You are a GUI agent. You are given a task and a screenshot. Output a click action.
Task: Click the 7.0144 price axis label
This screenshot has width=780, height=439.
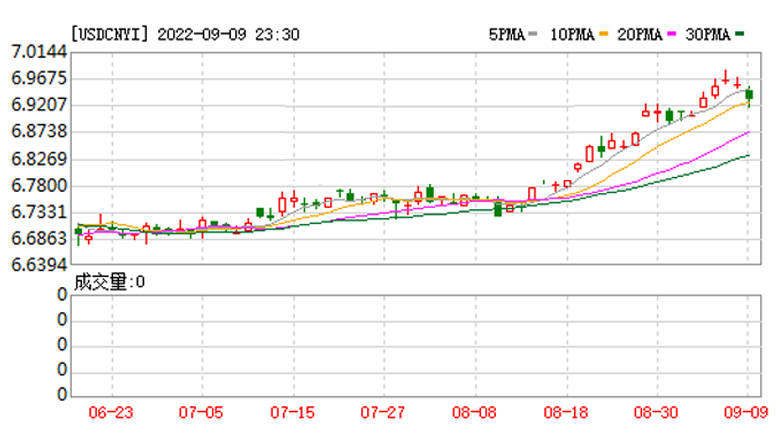point(39,52)
